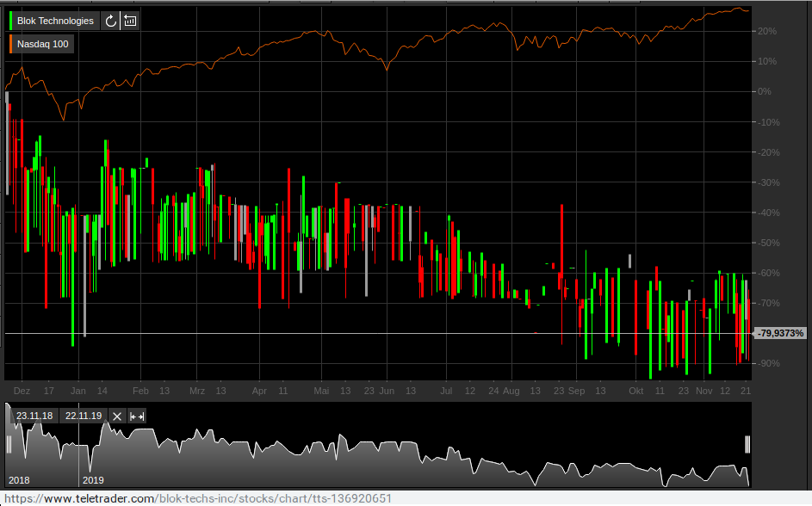This screenshot has width=812, height=506.
Task: Click the orange Nasdaq 100 color bar
Action: [x=11, y=44]
